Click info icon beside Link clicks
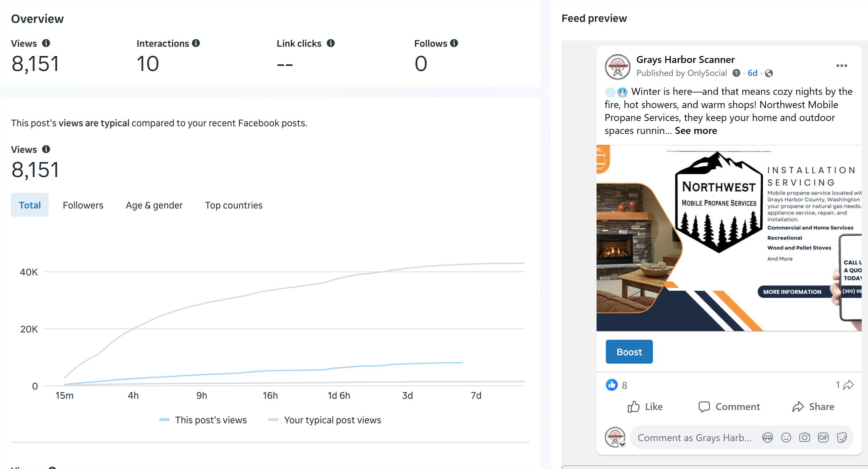Viewport: 868px width, 469px height. point(330,43)
